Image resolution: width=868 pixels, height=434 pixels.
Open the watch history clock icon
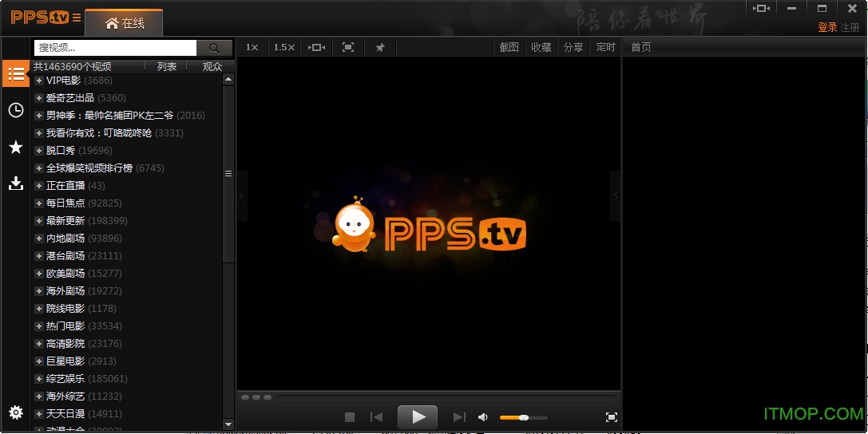click(x=15, y=110)
